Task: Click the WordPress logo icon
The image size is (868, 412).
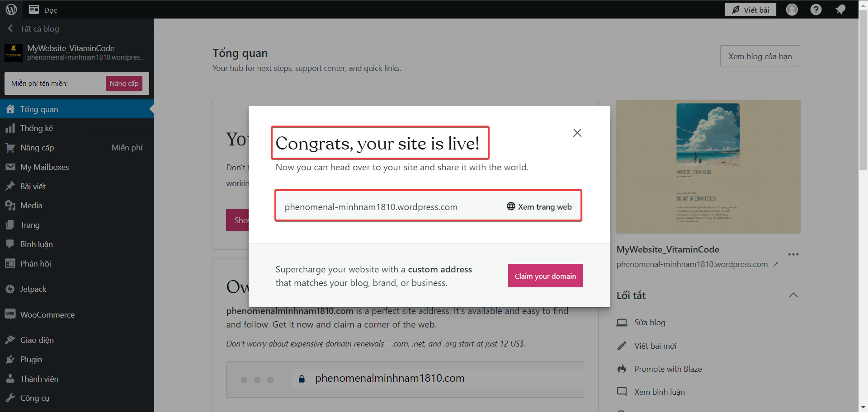Action: (11, 9)
